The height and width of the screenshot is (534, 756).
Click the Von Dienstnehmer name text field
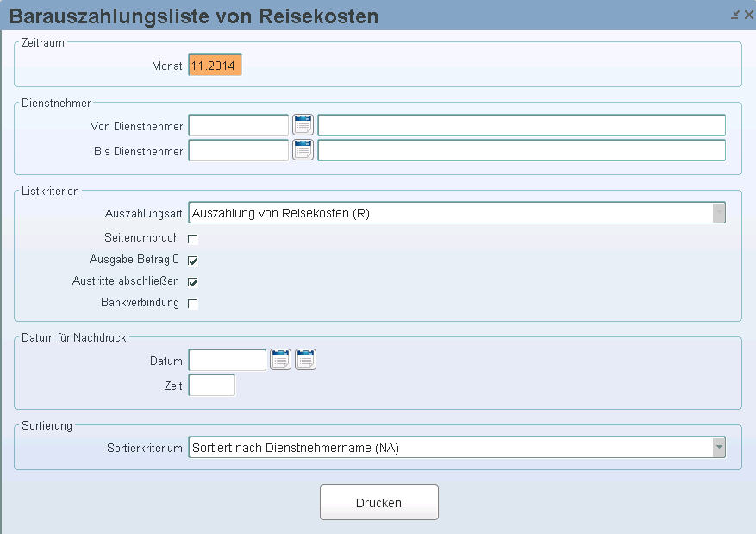(x=522, y=125)
